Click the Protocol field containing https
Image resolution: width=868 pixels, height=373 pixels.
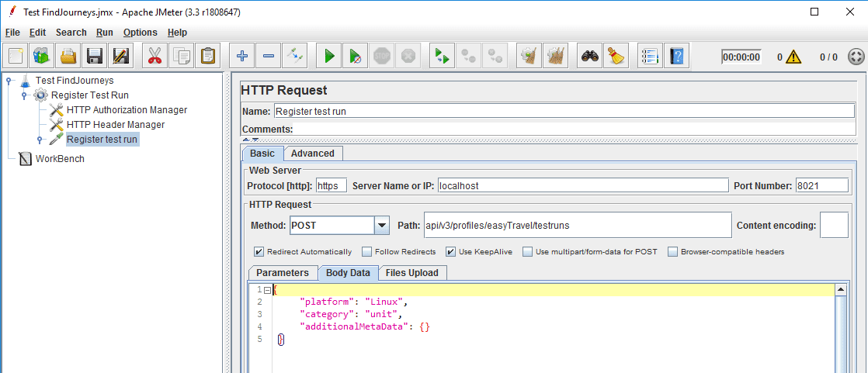(x=331, y=185)
